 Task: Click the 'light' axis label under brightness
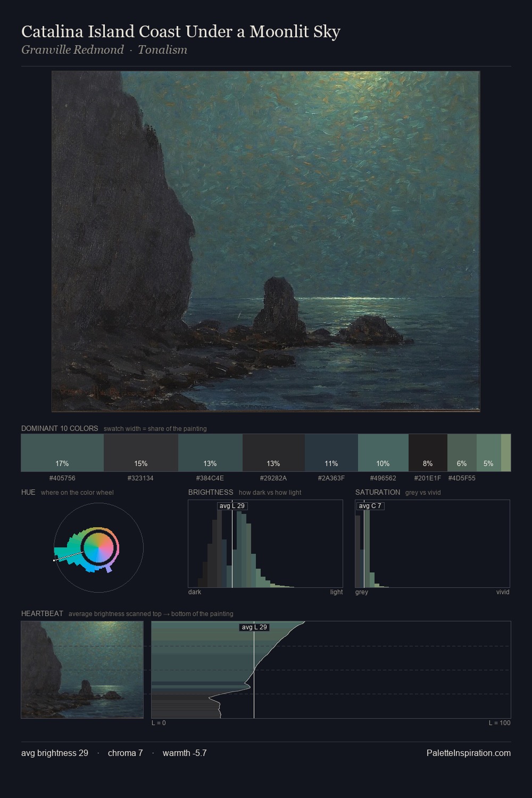[336, 592]
